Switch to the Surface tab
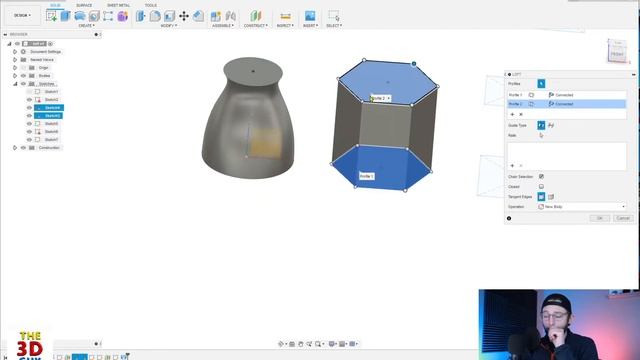Image resolution: width=640 pixels, height=360 pixels. tap(84, 5)
